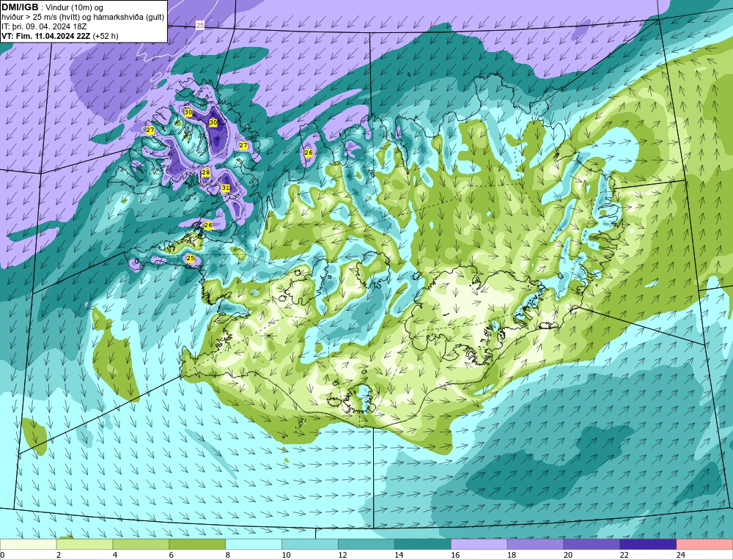Pick the 18–20 m/s medium purple legend swatch
Image resolution: width=733 pixels, height=560 pixels.
coord(535,545)
